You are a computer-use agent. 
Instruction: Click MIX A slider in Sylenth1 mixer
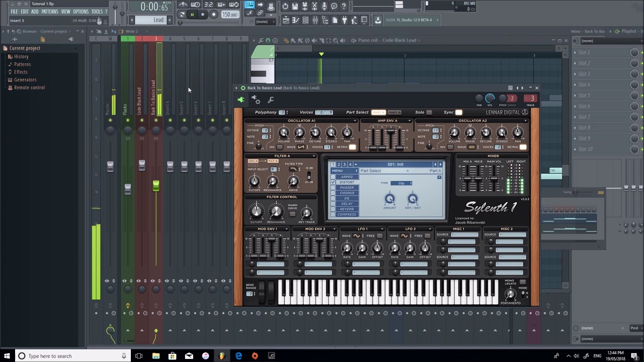pyautogui.click(x=467, y=178)
